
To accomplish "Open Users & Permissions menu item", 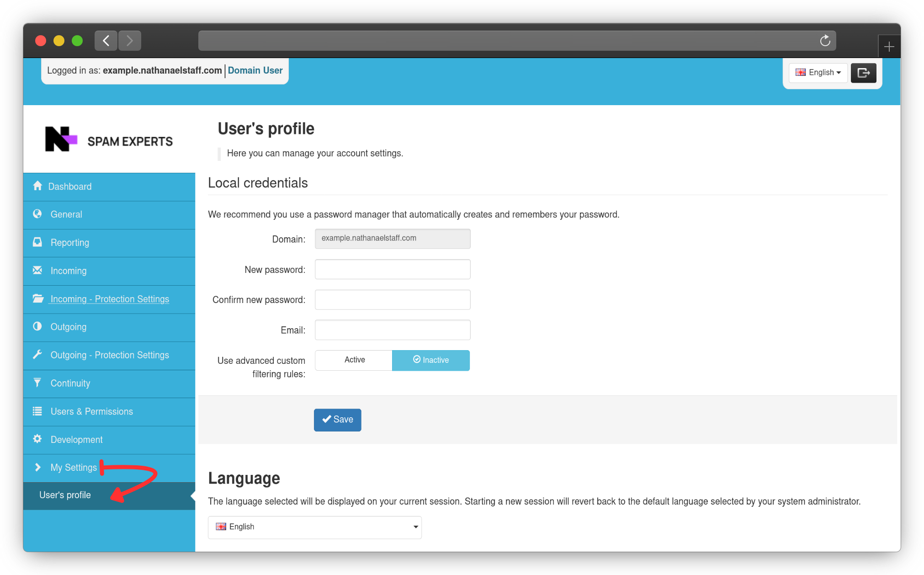I will click(x=91, y=411).
